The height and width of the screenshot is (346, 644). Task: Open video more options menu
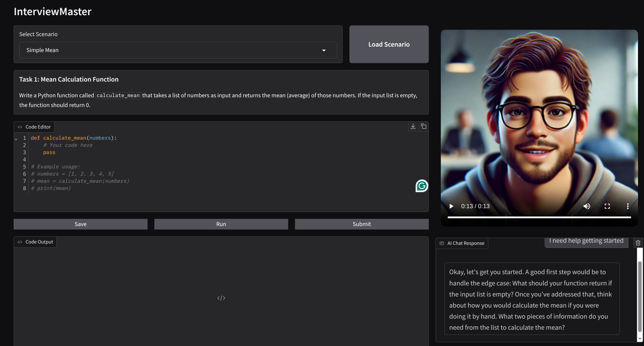coord(627,206)
